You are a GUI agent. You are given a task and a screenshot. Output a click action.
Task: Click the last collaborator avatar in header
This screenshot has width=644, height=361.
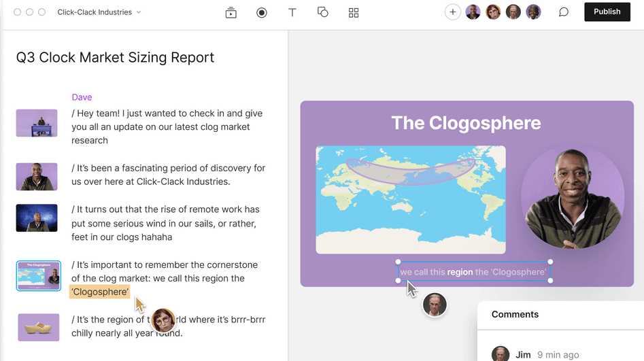(x=534, y=12)
